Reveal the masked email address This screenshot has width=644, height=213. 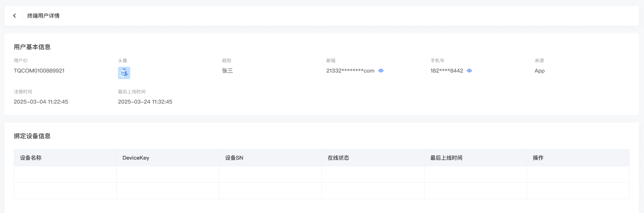click(x=381, y=71)
